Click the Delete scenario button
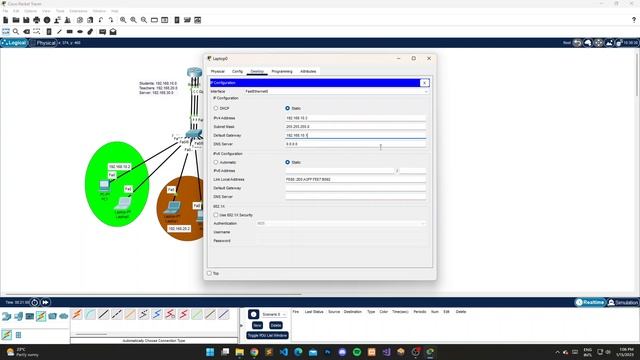Viewport: 640px width, 360px height. coord(276,325)
